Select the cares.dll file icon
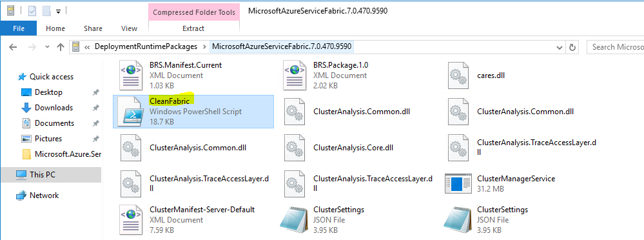 click(459, 75)
